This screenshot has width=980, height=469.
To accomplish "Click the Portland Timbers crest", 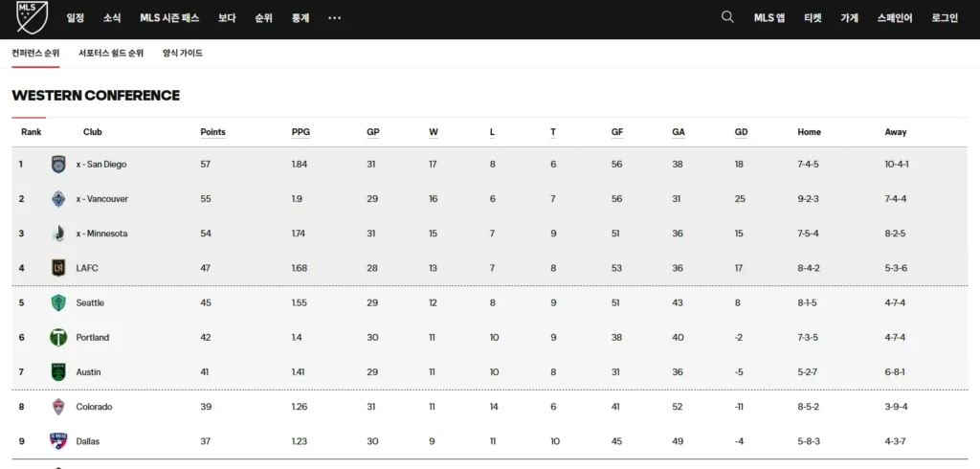I will click(x=58, y=338).
